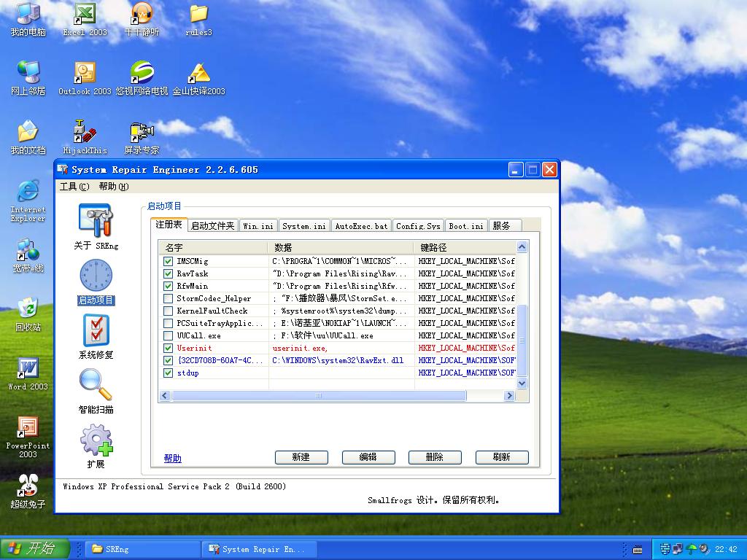The height and width of the screenshot is (560, 747).
Task: Click the 帮助 help link
Action: [x=172, y=458]
